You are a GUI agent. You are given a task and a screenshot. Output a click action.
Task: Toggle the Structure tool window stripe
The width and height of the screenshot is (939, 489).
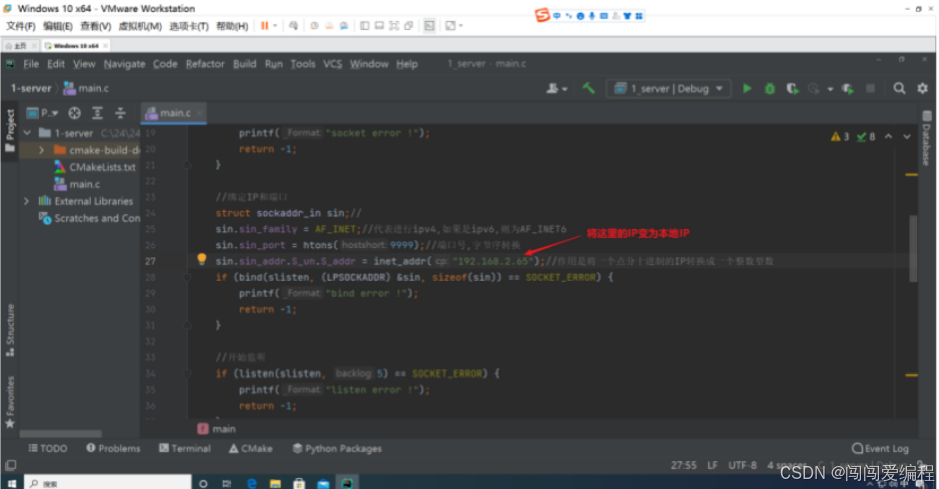(10, 330)
